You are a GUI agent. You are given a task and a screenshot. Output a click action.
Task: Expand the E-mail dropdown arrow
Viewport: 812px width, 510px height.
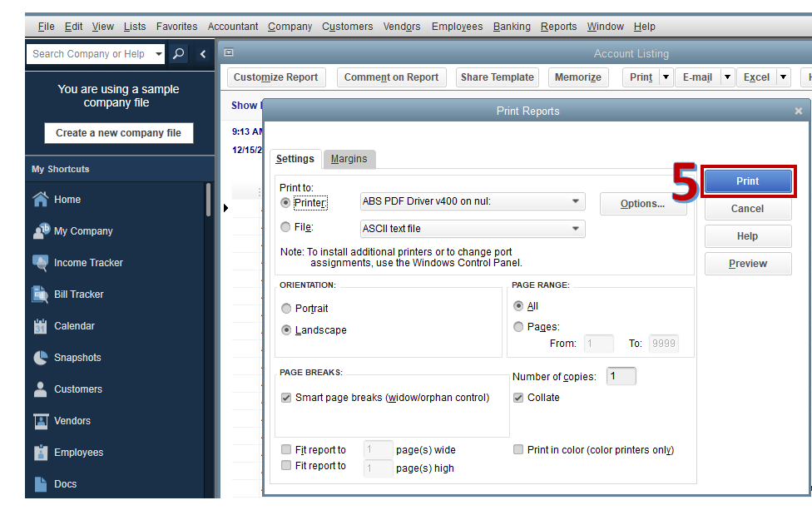coord(728,77)
